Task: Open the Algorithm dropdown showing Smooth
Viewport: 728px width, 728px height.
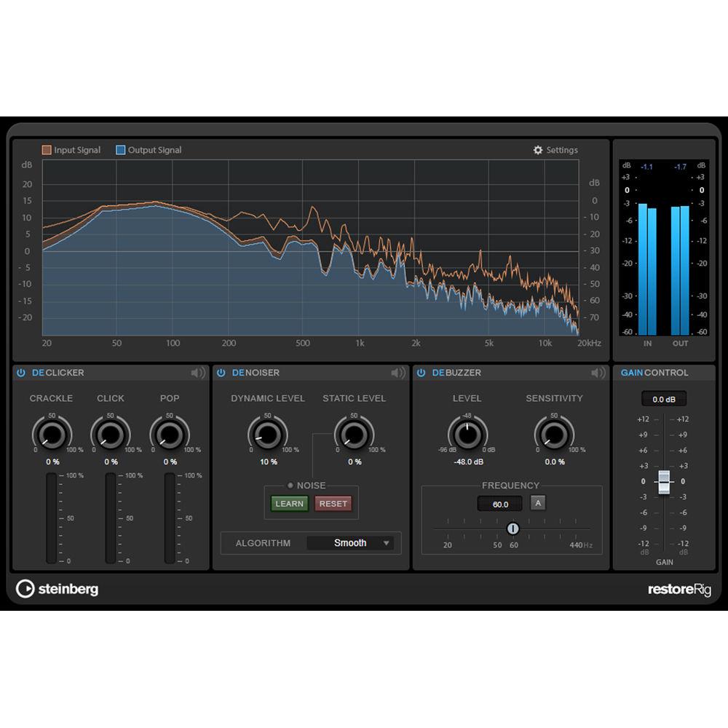Action: pyautogui.click(x=351, y=542)
